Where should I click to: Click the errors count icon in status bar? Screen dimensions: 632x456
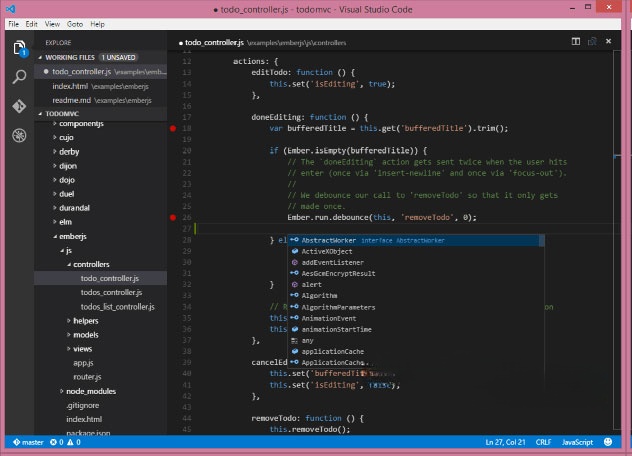coord(53,442)
